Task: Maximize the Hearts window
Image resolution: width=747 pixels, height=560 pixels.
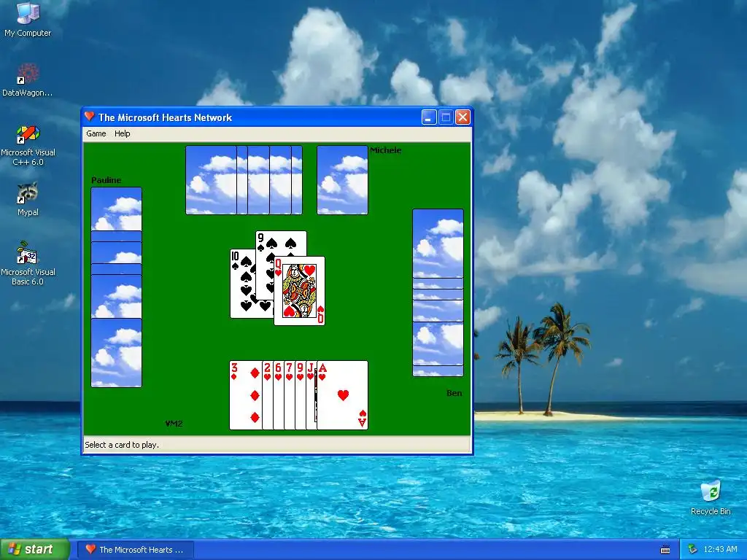Action: [446, 117]
